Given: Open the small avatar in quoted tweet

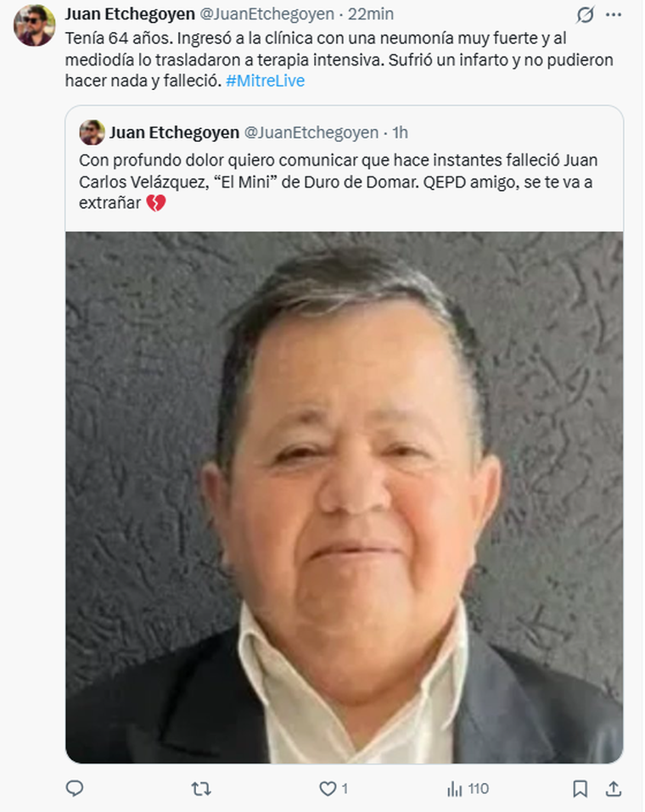Looking at the screenshot, I should [92, 132].
